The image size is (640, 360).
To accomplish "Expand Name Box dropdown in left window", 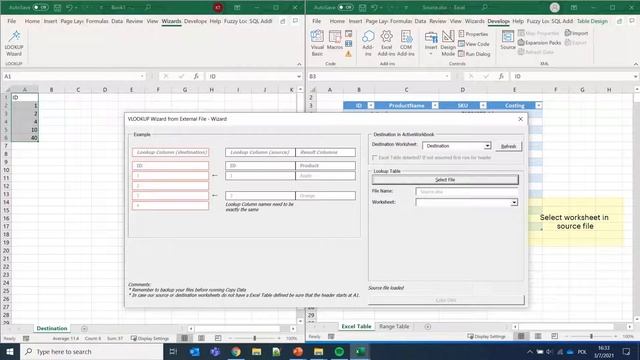I will 142,76.
